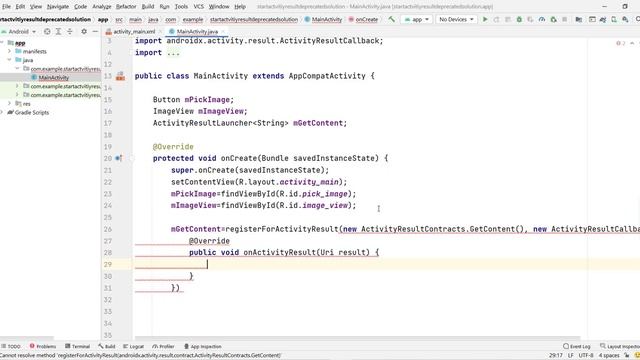
Task: Open the VCS menu
Action: click(x=198, y=7)
